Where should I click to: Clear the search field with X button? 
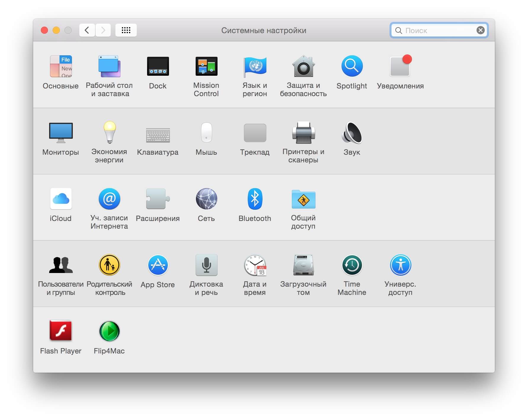coord(481,30)
